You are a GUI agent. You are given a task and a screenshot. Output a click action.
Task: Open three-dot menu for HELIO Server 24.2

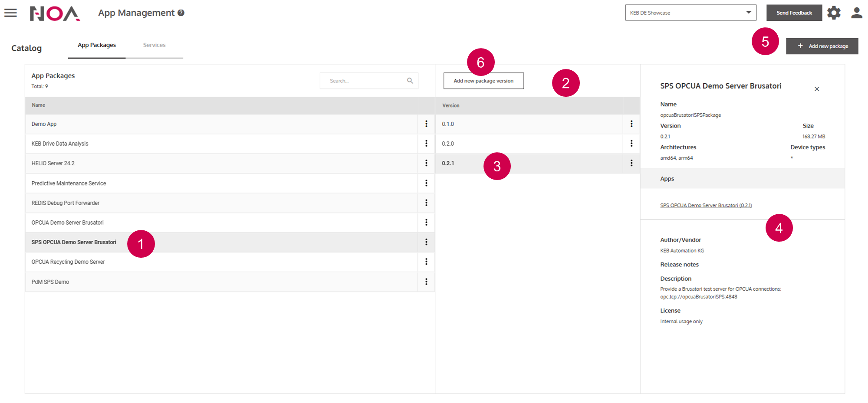(x=426, y=163)
